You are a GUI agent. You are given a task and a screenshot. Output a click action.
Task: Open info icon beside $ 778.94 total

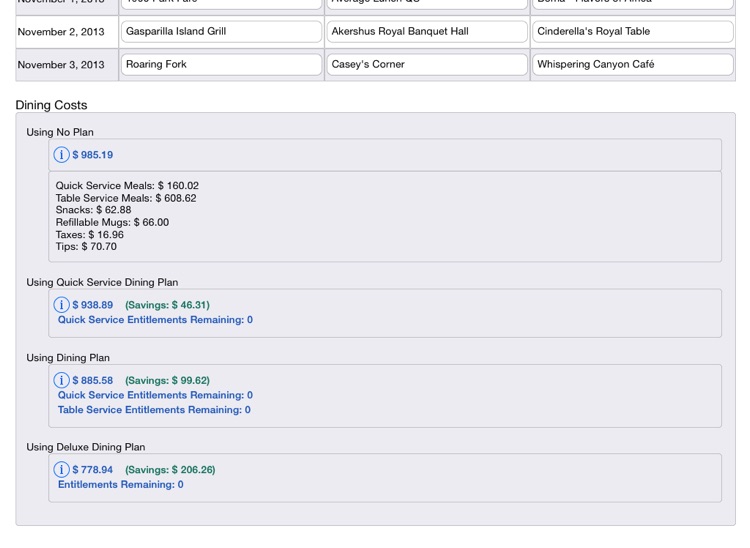point(61,470)
